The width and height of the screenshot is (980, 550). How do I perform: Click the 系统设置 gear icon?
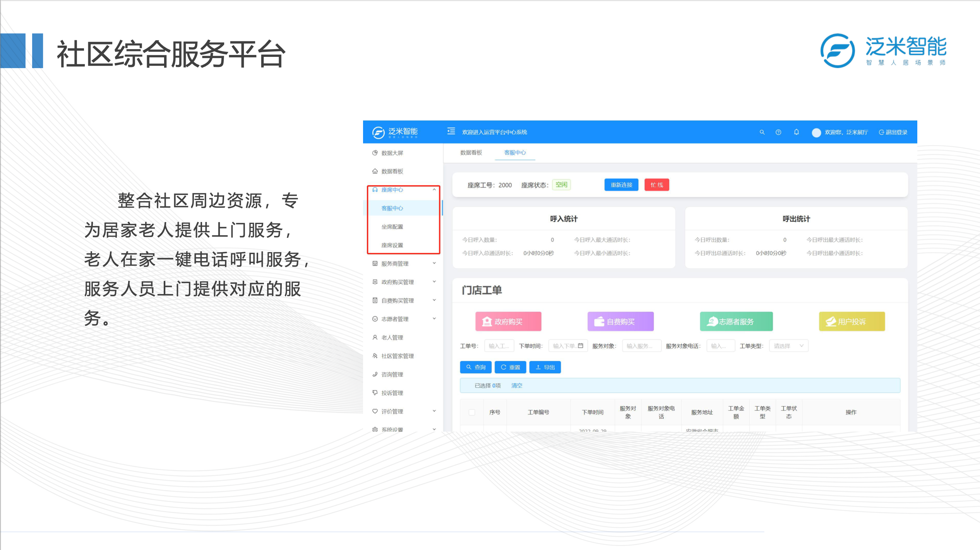coord(375,429)
